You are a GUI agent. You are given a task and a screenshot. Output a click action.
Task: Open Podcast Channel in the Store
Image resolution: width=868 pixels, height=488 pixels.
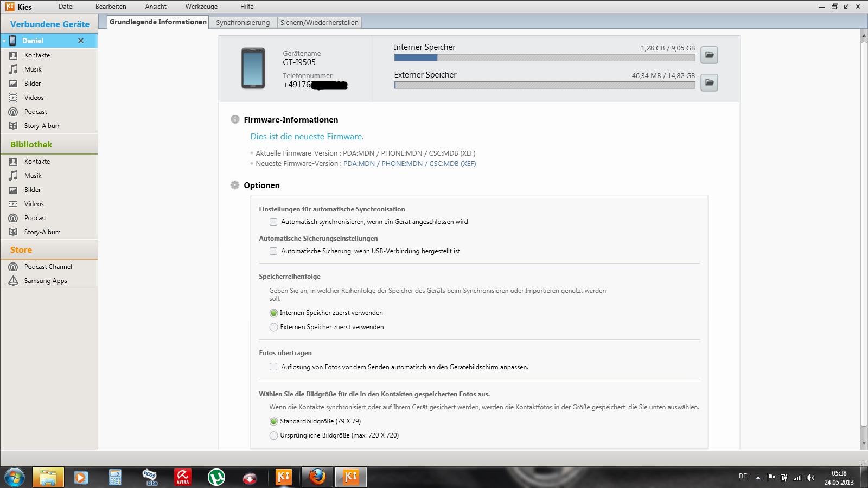tap(48, 267)
